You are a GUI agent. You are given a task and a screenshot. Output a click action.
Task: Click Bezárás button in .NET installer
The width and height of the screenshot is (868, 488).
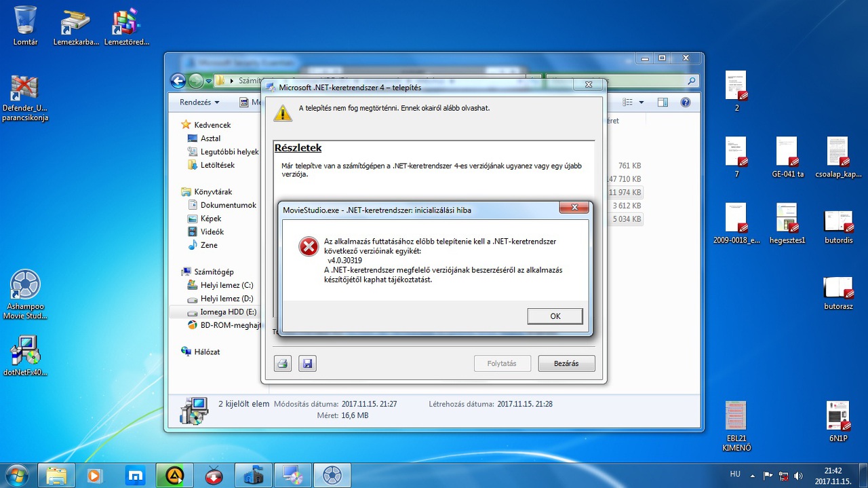[x=566, y=364]
